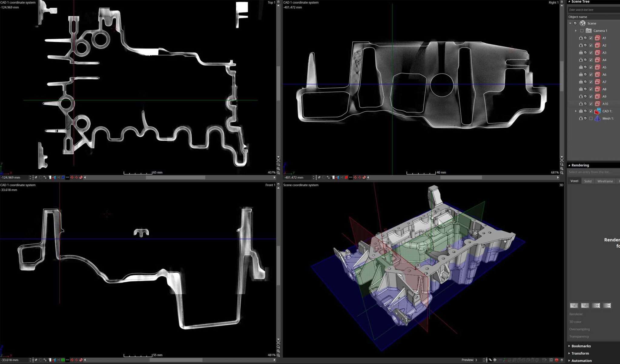Viewport: 620px width, 364px height.
Task: Collapse the Scene Tree panel
Action: [569, 2]
